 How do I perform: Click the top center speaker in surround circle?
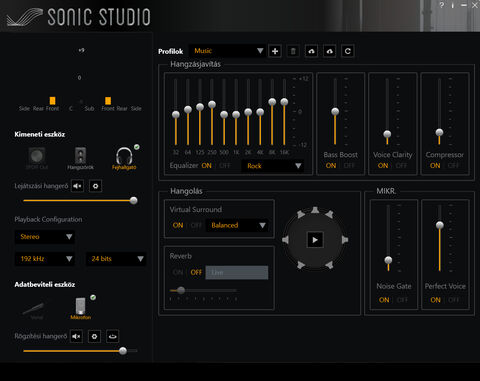315,210
